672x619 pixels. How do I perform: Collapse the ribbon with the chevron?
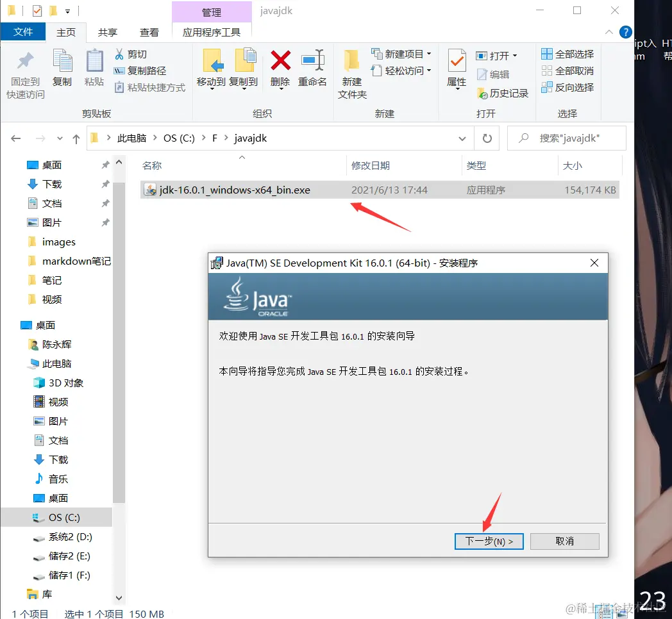(609, 32)
